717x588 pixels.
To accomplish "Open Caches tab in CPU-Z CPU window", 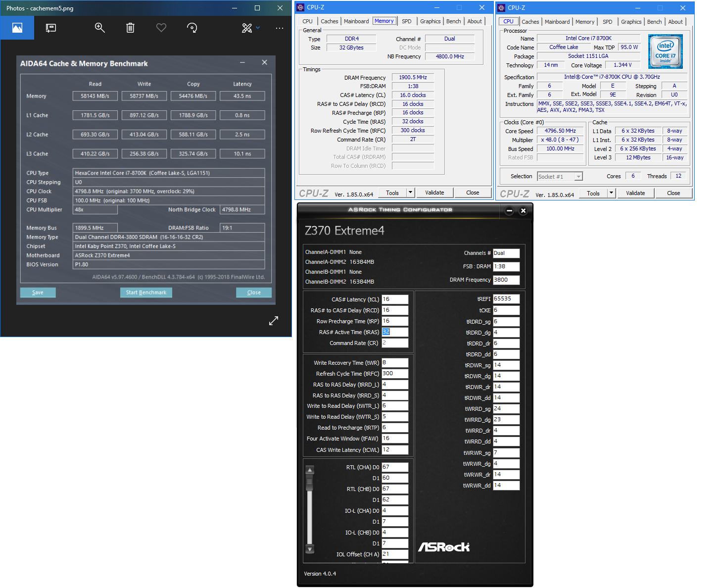I will [530, 22].
